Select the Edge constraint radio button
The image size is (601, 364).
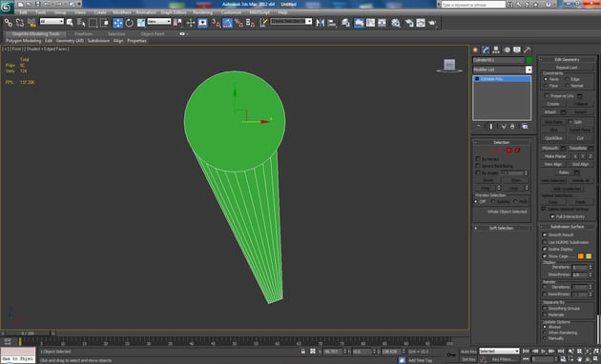[568, 79]
